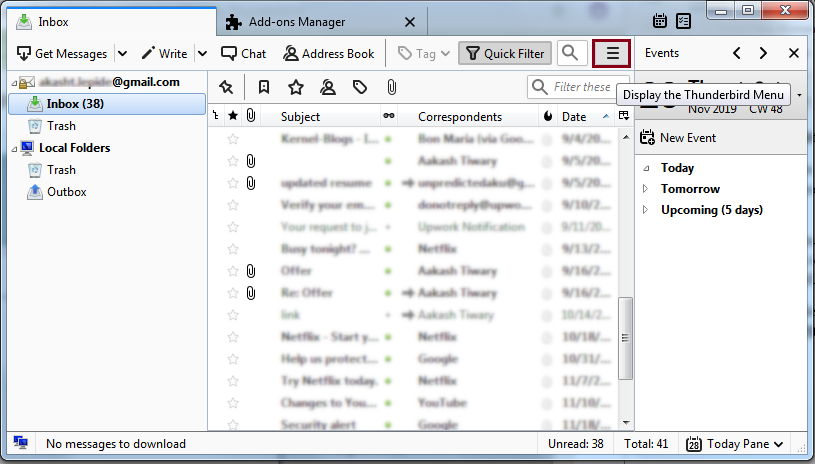Sort by read status glasses column
The image size is (815, 464).
389,116
